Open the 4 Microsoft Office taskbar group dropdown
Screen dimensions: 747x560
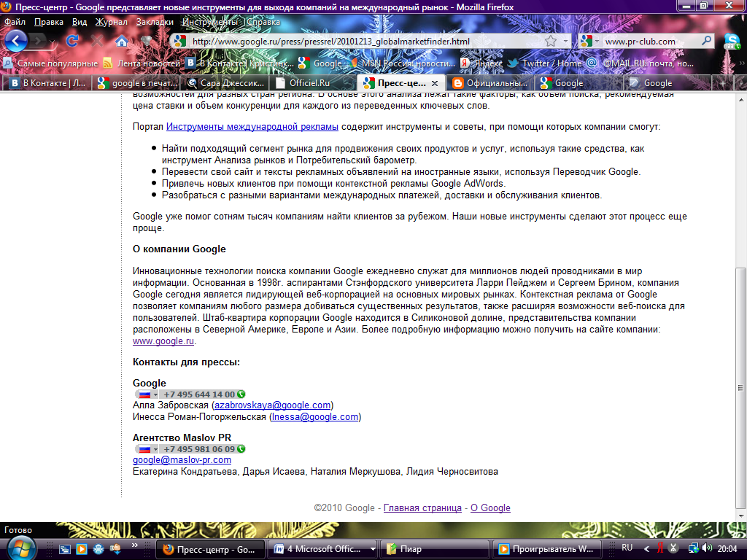pos(373,549)
